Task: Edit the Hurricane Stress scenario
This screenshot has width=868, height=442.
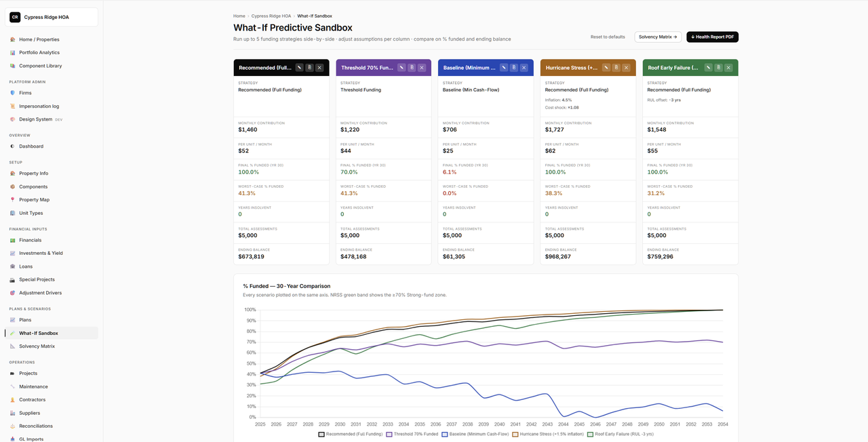Action: pos(606,68)
